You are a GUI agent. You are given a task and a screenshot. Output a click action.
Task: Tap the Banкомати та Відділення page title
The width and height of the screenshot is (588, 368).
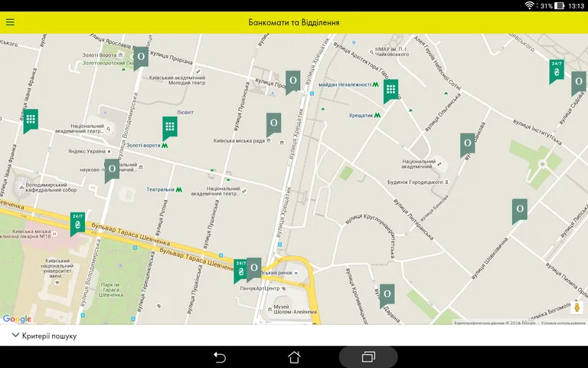coord(294,22)
